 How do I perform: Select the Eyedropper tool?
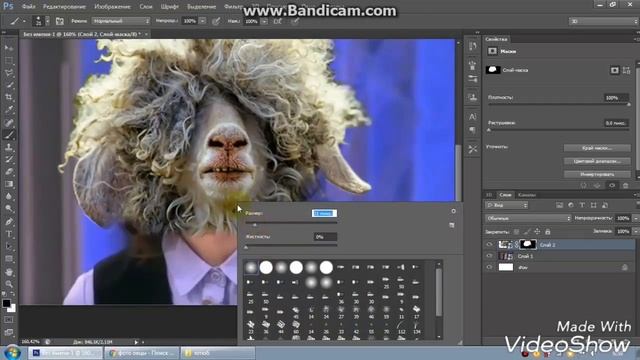coord(9,110)
